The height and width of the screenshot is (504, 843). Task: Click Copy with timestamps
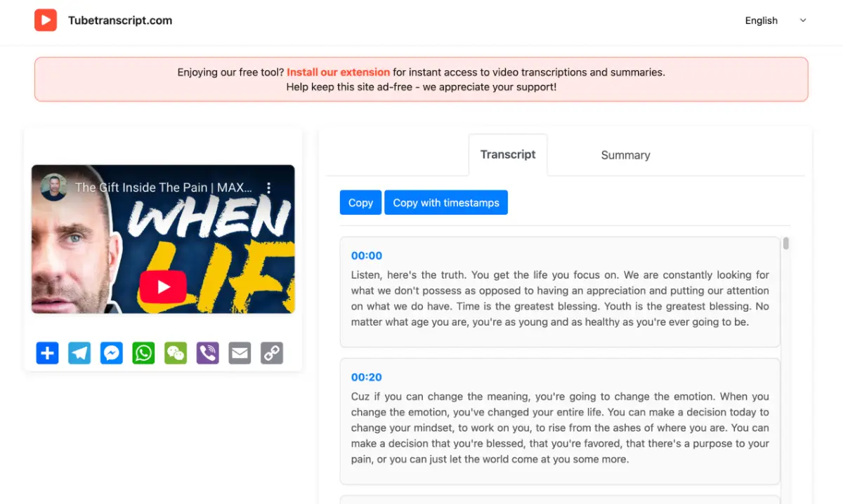(x=445, y=202)
